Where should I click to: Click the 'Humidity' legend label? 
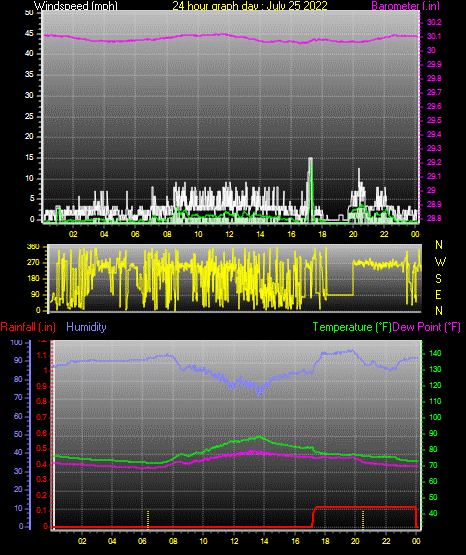[86, 327]
